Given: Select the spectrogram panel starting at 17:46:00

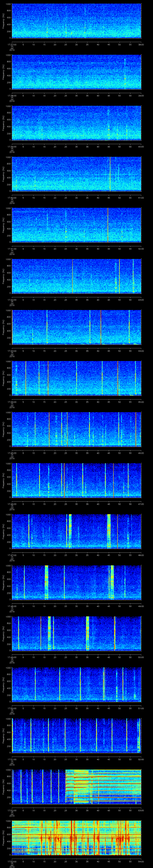Looking at the screenshot, I should coord(76,480).
